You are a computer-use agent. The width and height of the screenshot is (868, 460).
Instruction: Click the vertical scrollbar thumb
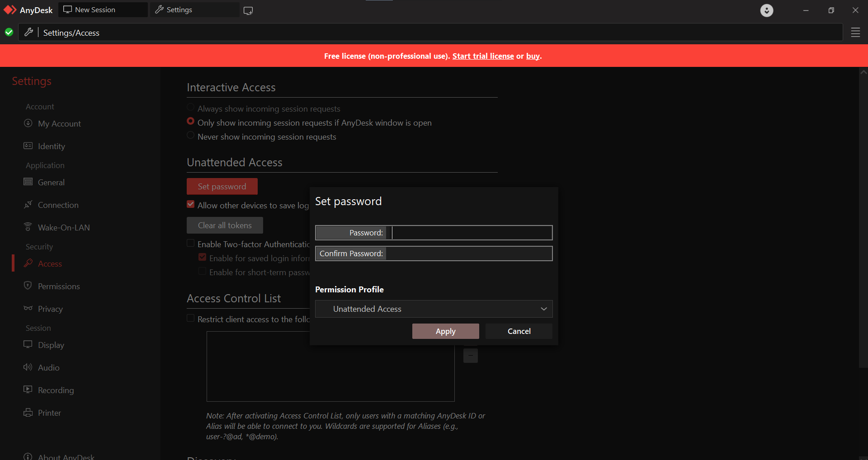[863, 221]
